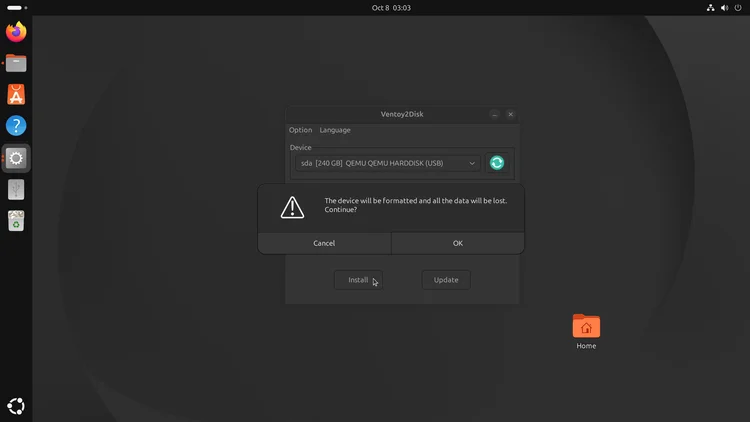Open the power menu icon in top bar
The width and height of the screenshot is (750, 422).
(x=738, y=8)
